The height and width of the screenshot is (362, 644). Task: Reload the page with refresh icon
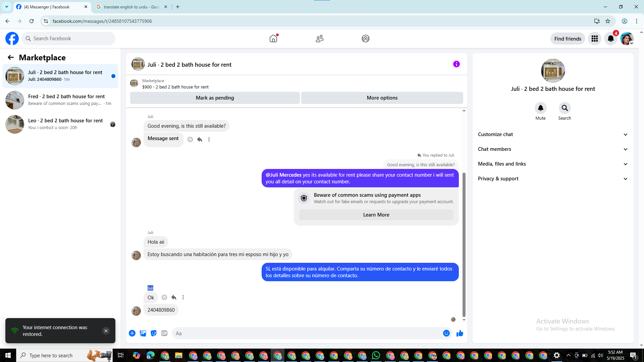coord(32,21)
